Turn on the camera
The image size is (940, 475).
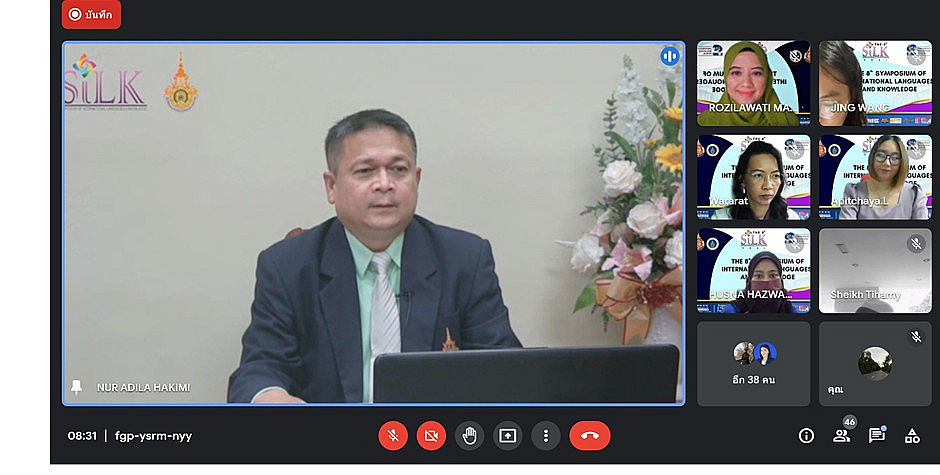tap(431, 436)
